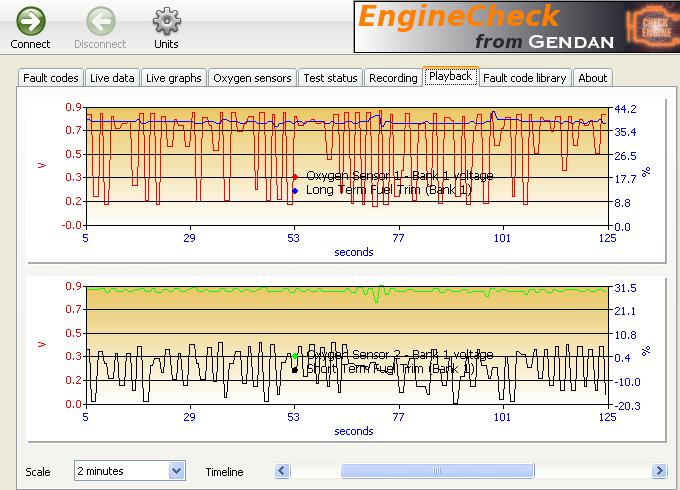Click the green Oxygen Sensor 2 legend marker
Screen dimensions: 680x490
[295, 355]
